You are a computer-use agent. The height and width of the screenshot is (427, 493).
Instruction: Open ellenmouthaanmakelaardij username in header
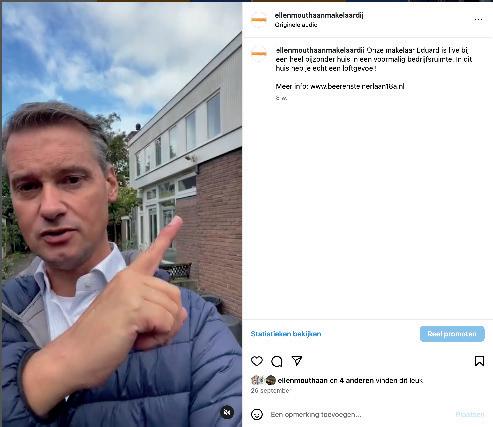coord(319,15)
